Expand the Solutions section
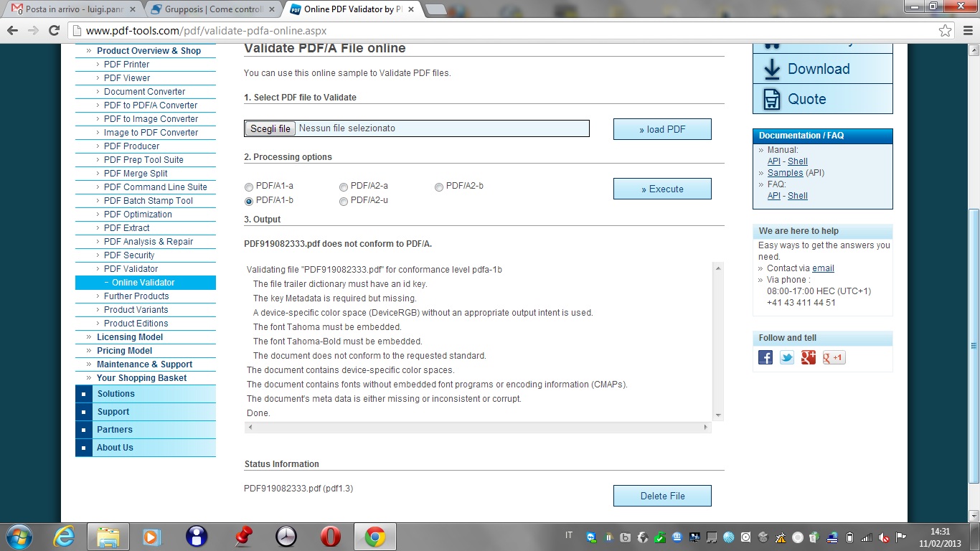Viewport: 980px width, 551px height. coord(146,394)
